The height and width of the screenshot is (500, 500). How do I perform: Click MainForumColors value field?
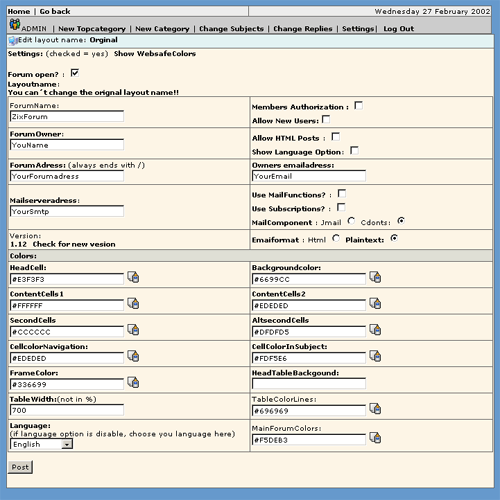[x=309, y=440]
